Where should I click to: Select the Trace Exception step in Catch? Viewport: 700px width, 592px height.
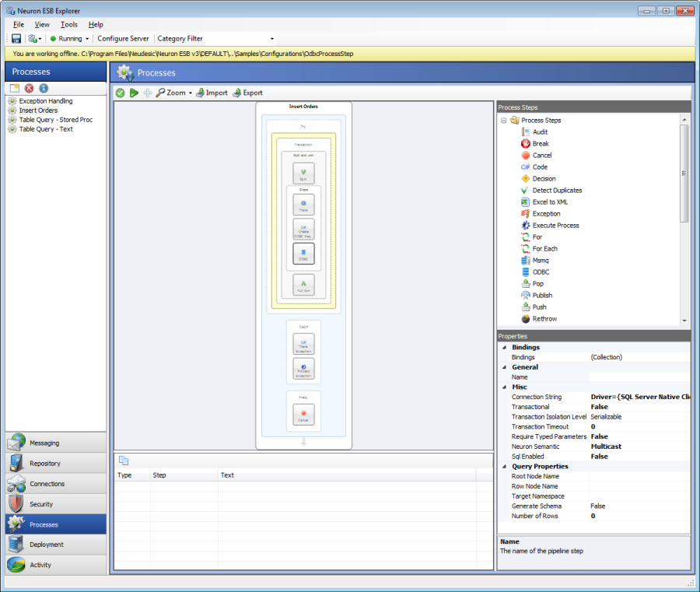pos(303,344)
